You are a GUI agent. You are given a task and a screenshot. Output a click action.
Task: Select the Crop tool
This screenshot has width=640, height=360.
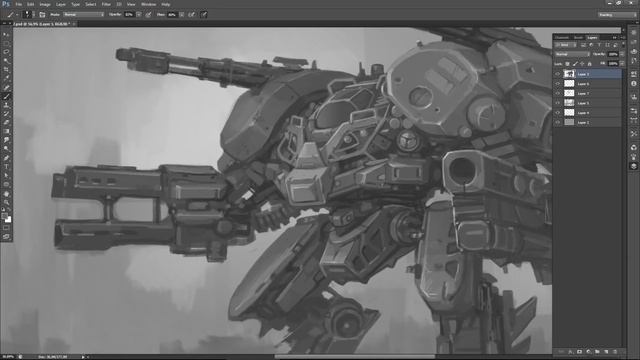(x=6, y=69)
